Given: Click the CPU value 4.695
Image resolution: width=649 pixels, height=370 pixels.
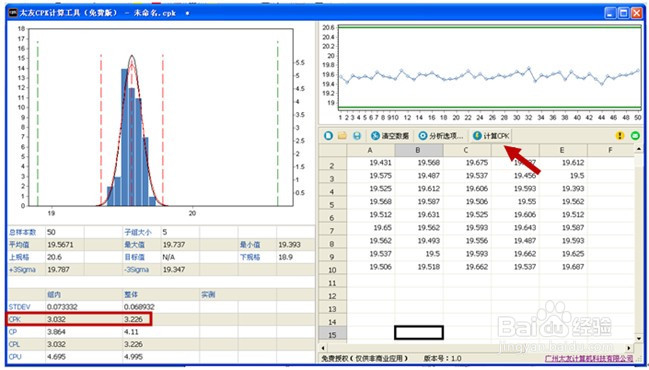Looking at the screenshot, I should tap(56, 356).
